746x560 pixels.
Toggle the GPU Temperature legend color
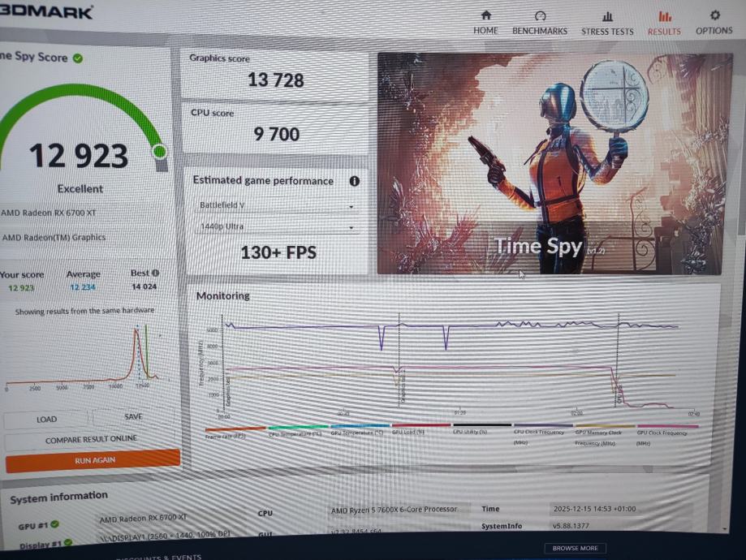(360, 426)
